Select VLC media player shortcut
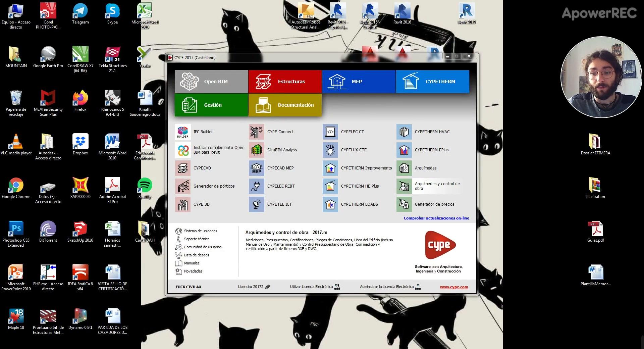The width and height of the screenshot is (644, 349). point(16,145)
